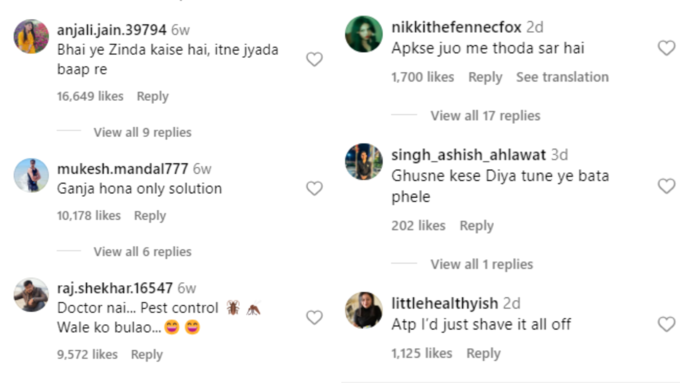Open anjali.jain.39794's profile picture
This screenshot has width=680, height=383.
[x=31, y=36]
